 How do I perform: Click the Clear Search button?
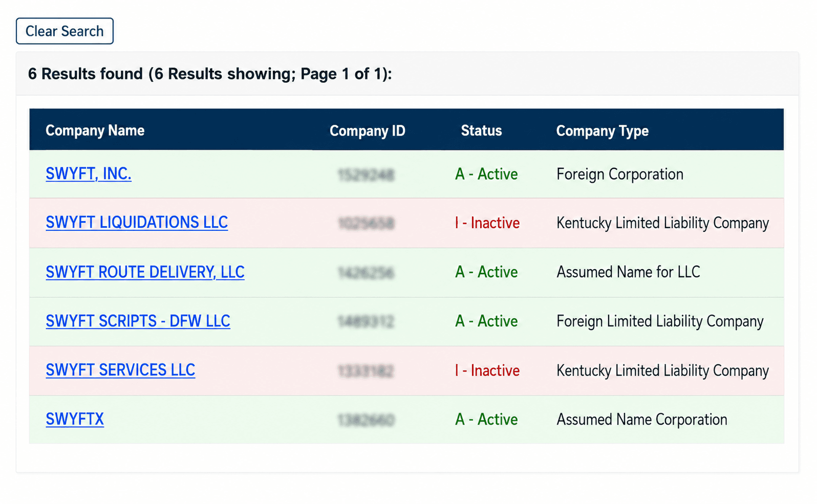tap(64, 31)
